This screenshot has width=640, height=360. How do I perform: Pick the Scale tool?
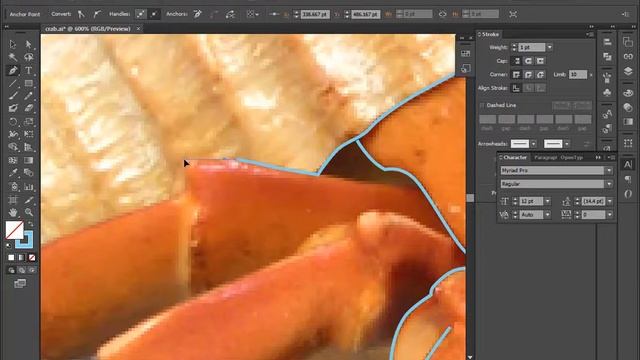[x=29, y=122]
